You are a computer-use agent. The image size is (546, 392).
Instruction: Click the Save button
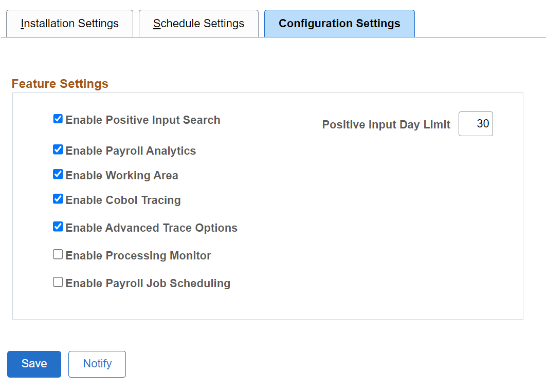pos(34,364)
